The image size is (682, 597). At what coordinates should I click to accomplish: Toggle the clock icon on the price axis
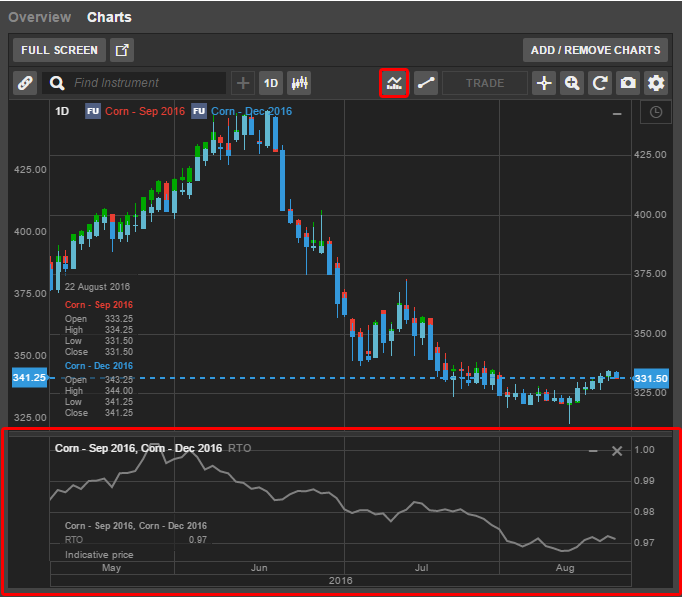point(655,113)
